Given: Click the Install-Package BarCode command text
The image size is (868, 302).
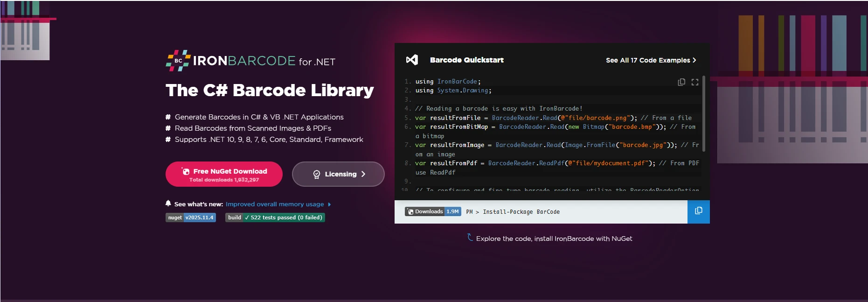Looking at the screenshot, I should pyautogui.click(x=521, y=212).
